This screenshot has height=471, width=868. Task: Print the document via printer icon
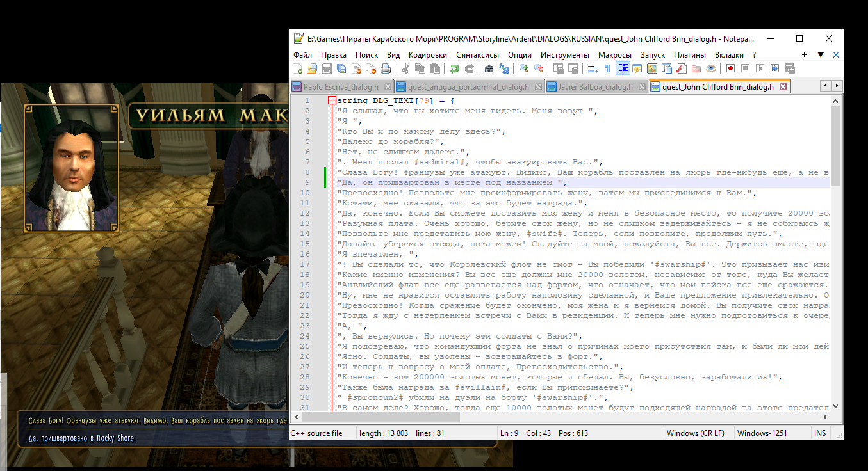pyautogui.click(x=386, y=68)
